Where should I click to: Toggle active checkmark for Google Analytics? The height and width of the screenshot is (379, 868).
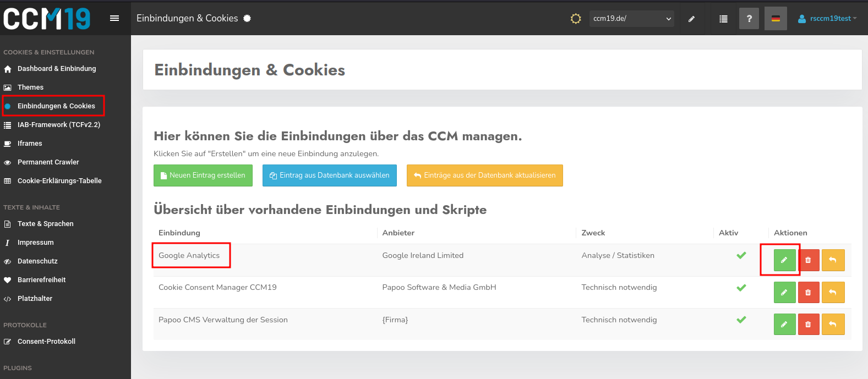click(x=741, y=255)
